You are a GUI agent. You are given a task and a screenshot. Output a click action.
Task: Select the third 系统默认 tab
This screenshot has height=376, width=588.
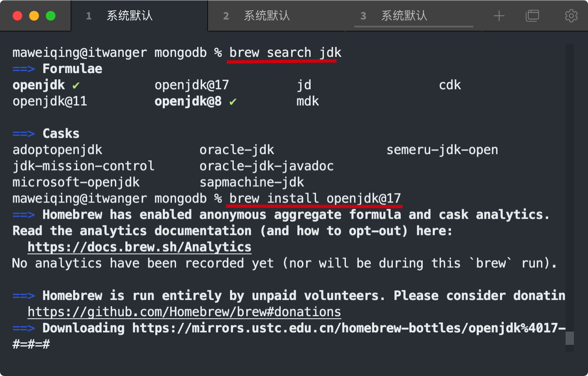pos(404,16)
